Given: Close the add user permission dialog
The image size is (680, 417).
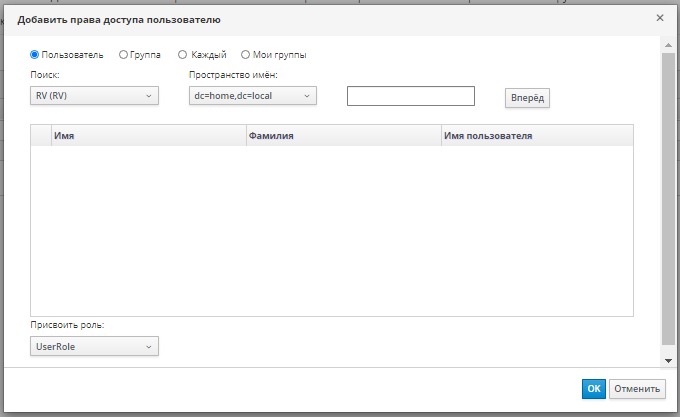Looking at the screenshot, I should tap(659, 18).
